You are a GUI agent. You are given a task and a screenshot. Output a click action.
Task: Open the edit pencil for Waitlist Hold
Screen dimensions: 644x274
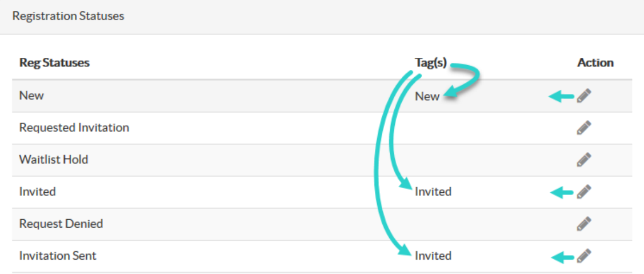584,160
